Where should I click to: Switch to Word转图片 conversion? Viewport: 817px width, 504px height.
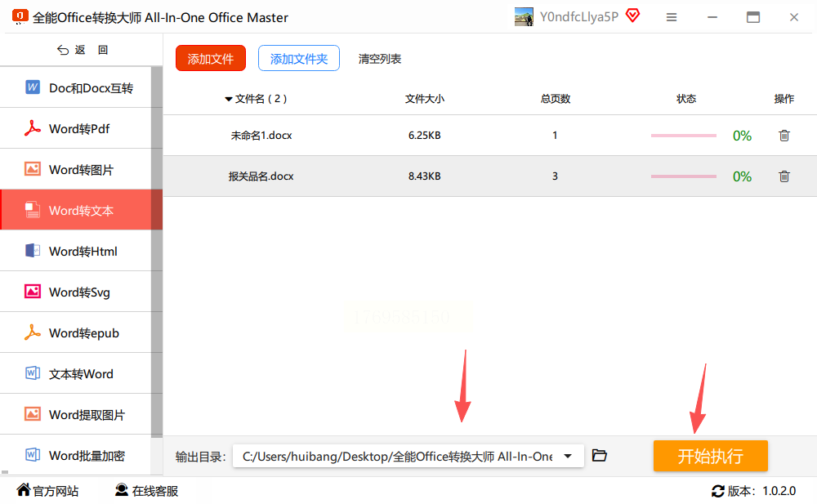point(76,169)
